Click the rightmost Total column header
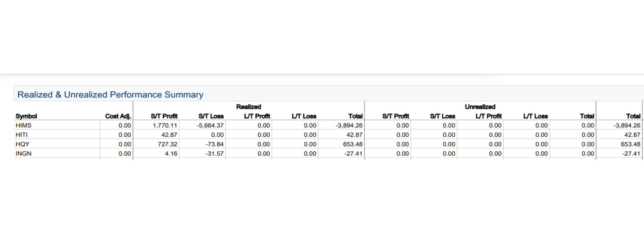The image size is (644, 233). pyautogui.click(x=633, y=116)
